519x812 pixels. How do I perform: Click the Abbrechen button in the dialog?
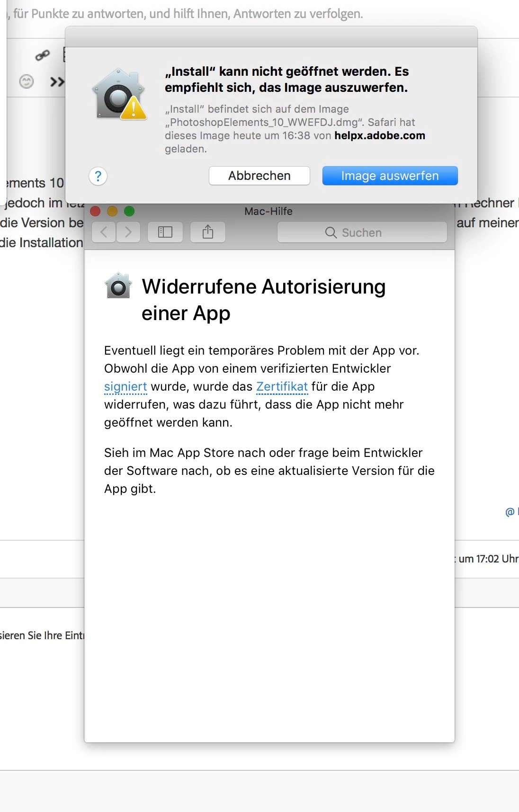pyautogui.click(x=259, y=176)
